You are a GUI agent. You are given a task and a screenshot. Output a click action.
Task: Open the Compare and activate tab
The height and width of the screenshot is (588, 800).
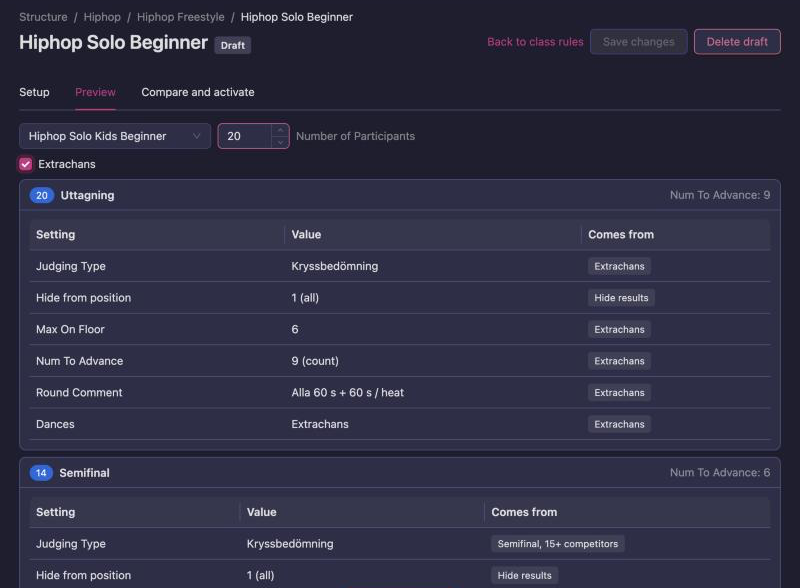pyautogui.click(x=198, y=92)
